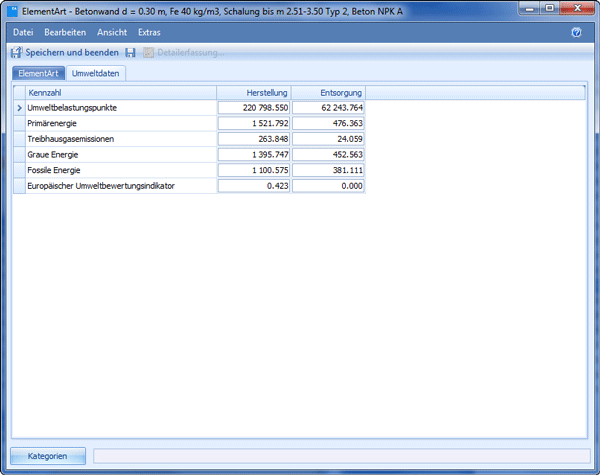Edit Entsorgung value 24.059
The width and height of the screenshot is (600, 475).
[x=328, y=139]
